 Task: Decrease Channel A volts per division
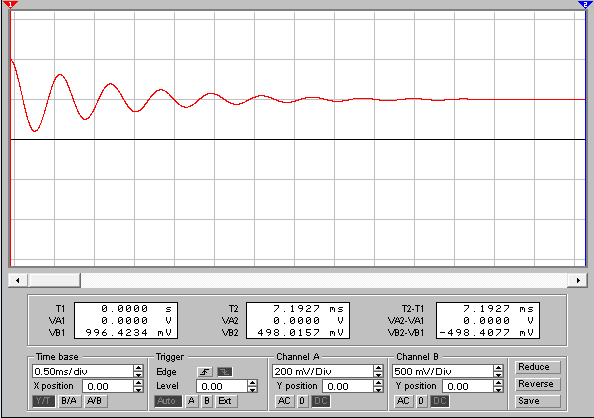coord(378,375)
